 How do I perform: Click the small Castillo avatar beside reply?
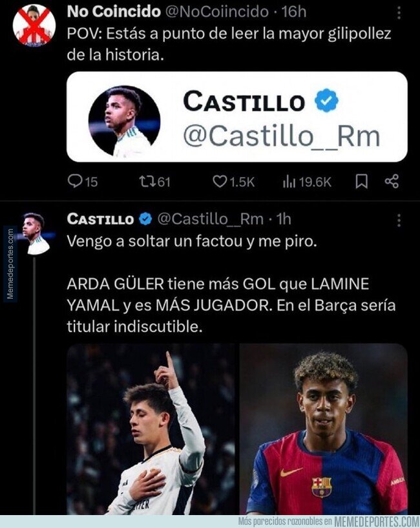tap(34, 233)
